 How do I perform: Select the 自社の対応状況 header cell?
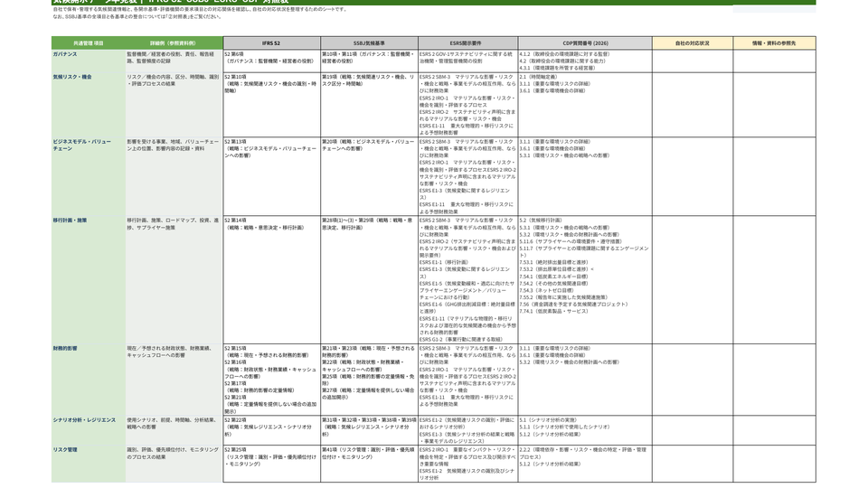click(x=693, y=43)
